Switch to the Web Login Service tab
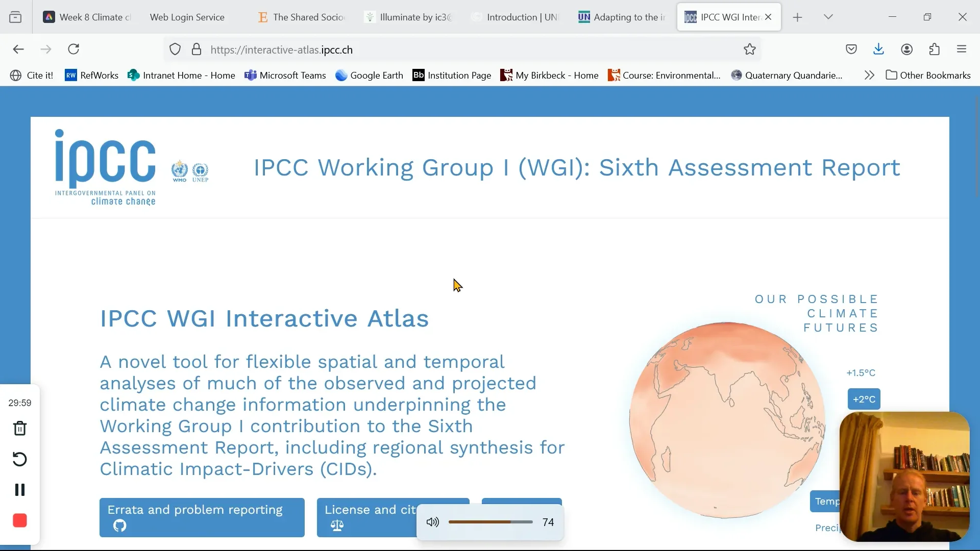This screenshot has height=551, width=980. tap(187, 16)
